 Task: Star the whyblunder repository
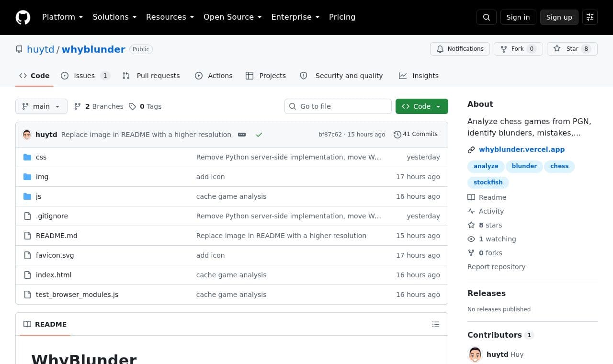[x=572, y=49]
